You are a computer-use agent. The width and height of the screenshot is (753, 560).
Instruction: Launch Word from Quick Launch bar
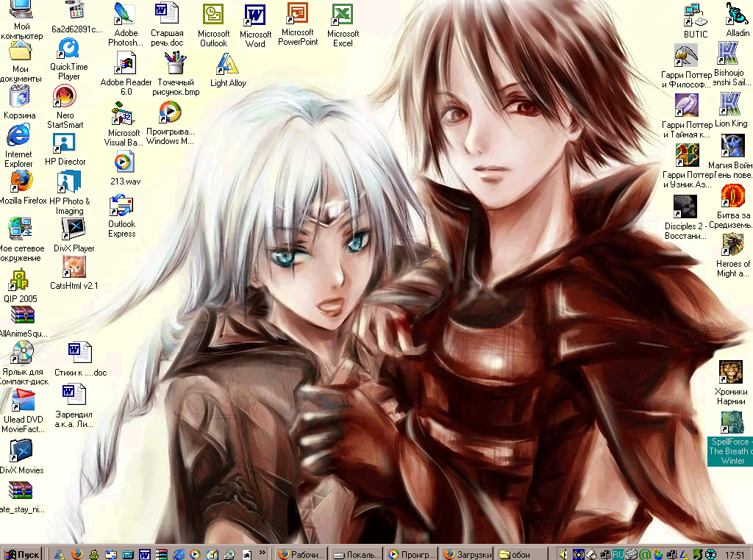point(145,554)
